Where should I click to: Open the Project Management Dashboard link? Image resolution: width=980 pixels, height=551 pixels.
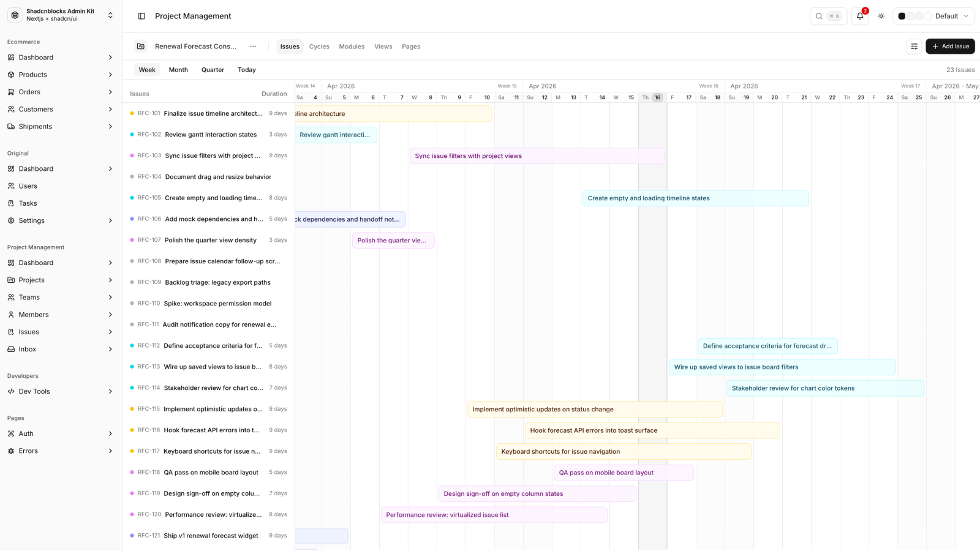(x=61, y=263)
